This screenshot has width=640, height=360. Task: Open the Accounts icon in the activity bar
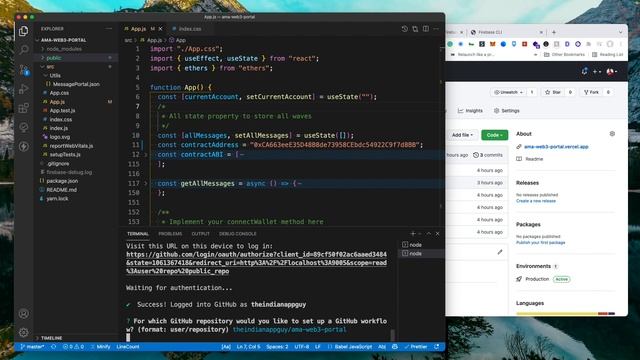pos(24,313)
